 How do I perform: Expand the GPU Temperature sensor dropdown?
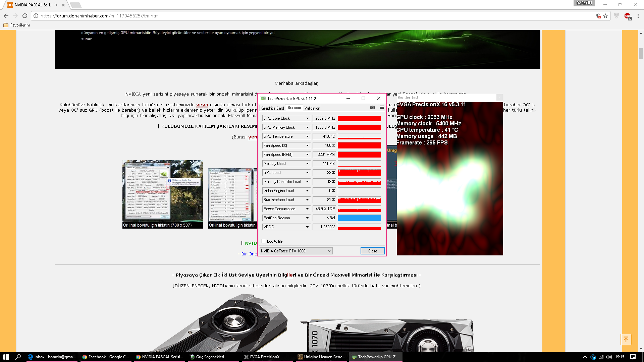(x=307, y=136)
